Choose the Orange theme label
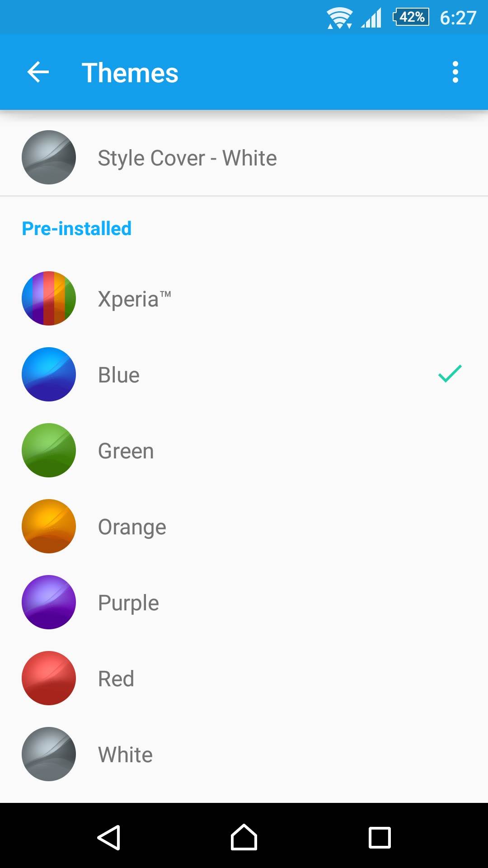This screenshot has width=488, height=868. click(132, 527)
